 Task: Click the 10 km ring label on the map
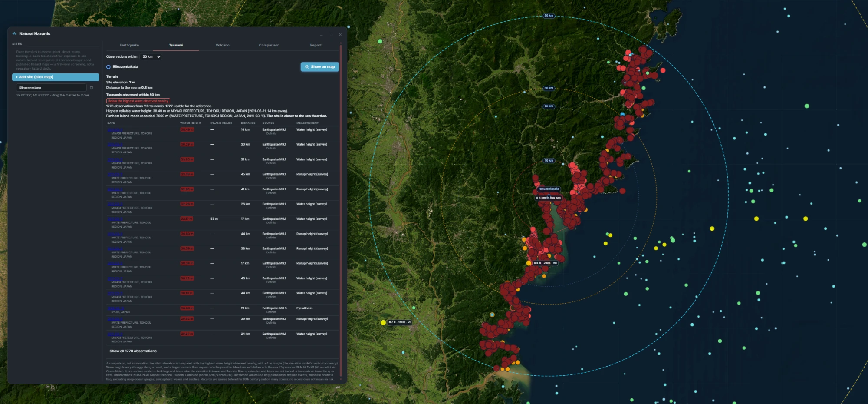[x=549, y=160]
